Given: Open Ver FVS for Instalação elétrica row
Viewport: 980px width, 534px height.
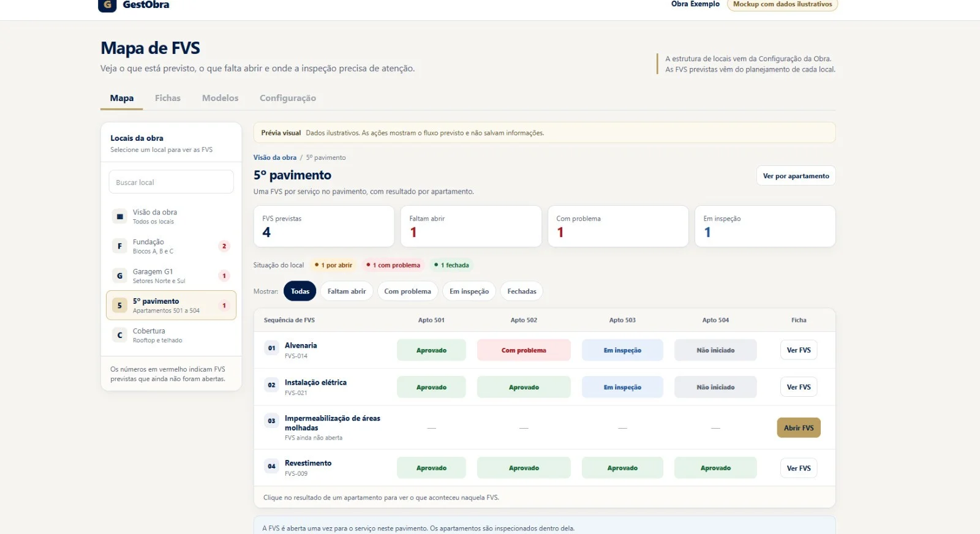Looking at the screenshot, I should click(799, 387).
